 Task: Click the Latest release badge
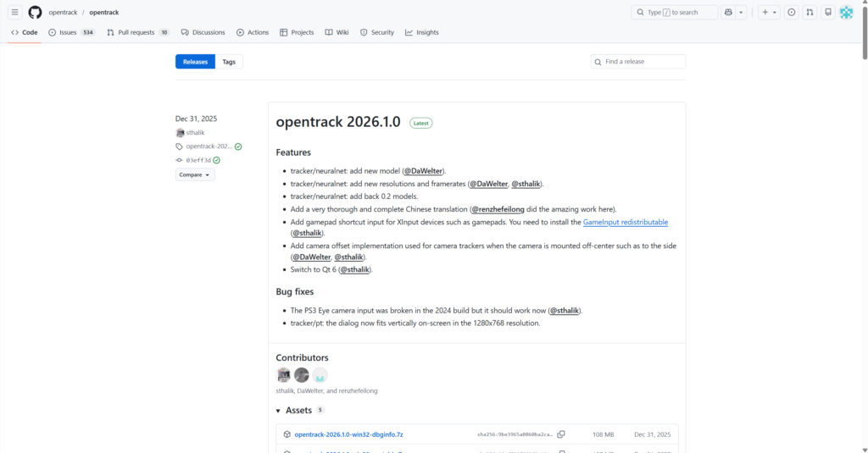pos(420,123)
